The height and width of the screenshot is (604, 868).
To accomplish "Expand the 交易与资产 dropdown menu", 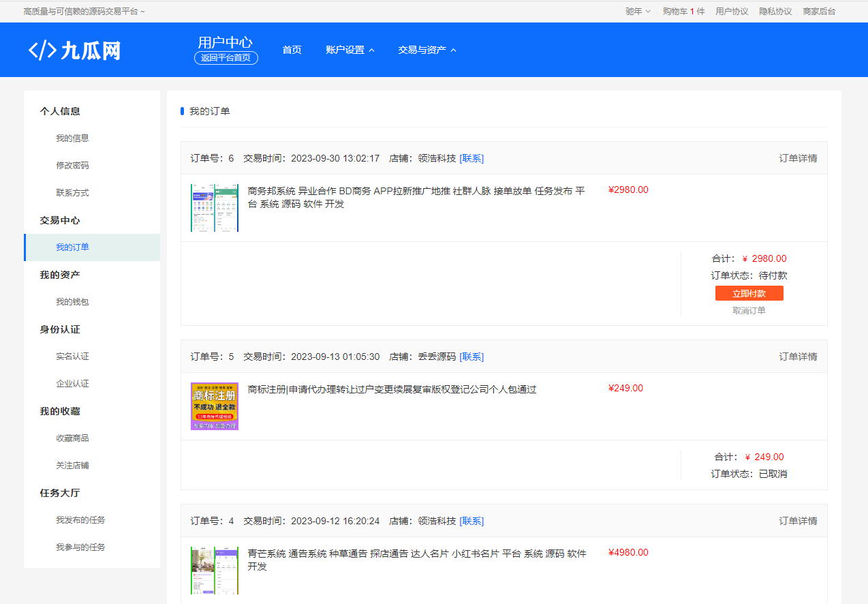I will click(427, 50).
